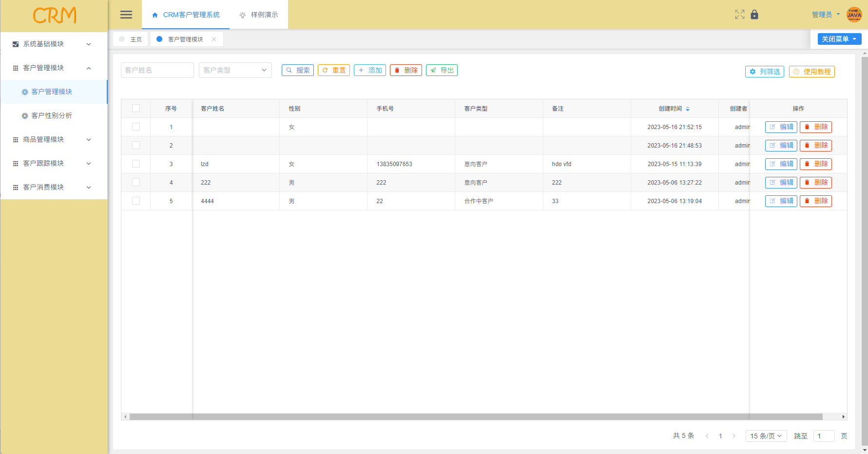Click the CRM logo

54,16
